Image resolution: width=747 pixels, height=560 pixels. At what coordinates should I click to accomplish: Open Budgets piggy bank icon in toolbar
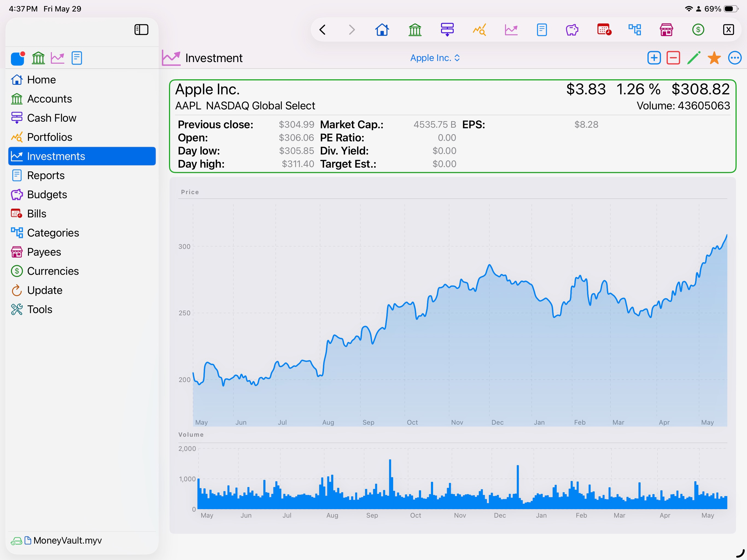point(572,30)
